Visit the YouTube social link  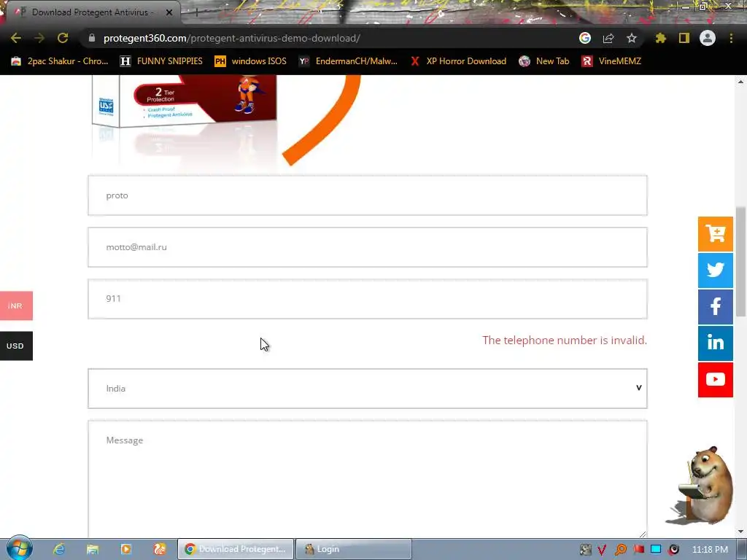(x=716, y=379)
